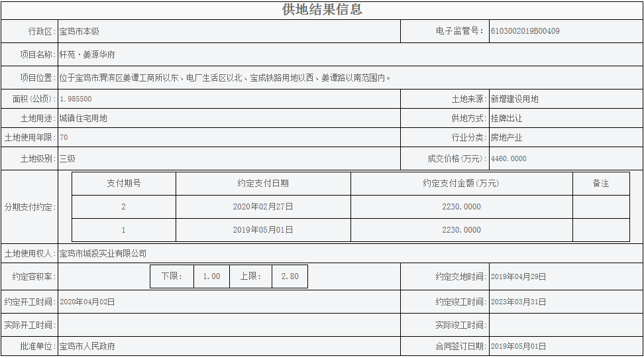Click the 备注 column header
The image size is (644, 358).
click(600, 184)
